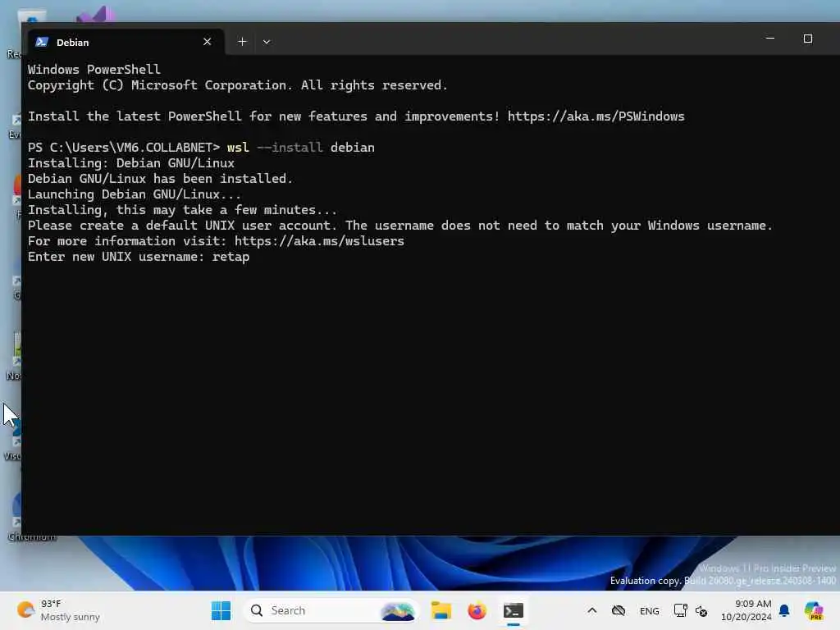
Task: Open the clock showing 9:09 AM
Action: [746, 610]
